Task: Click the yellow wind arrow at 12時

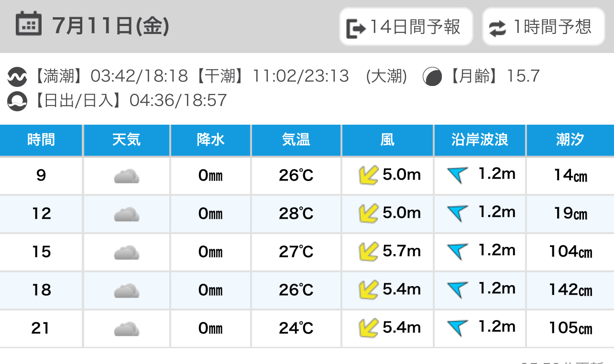Action: pos(368,214)
